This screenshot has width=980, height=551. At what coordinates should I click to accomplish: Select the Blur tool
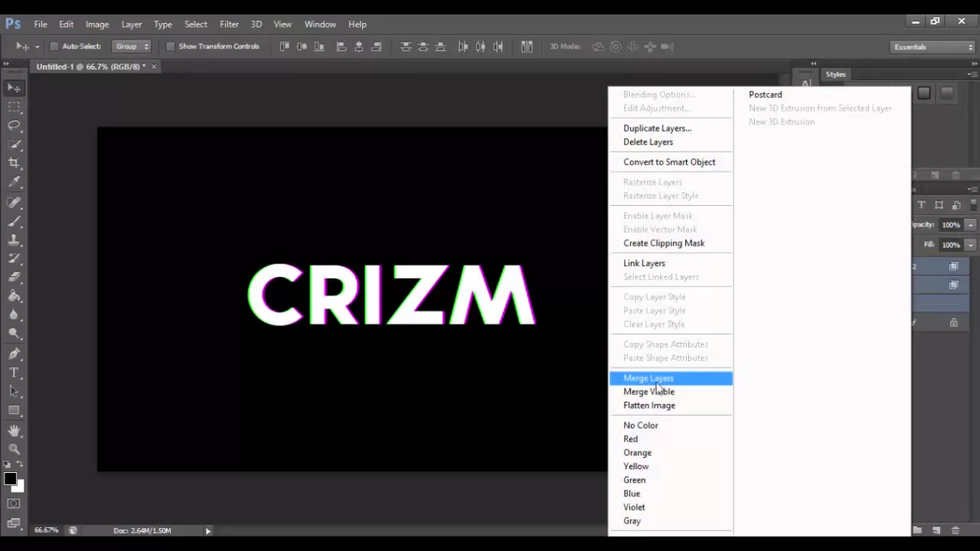pyautogui.click(x=14, y=315)
